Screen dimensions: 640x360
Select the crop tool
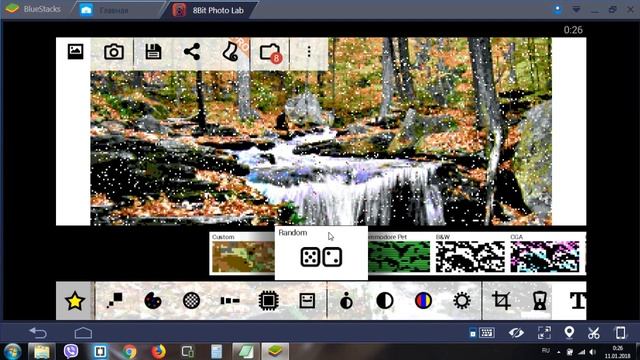(501, 301)
